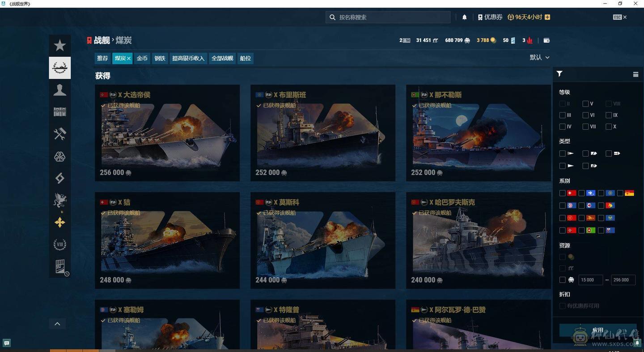Close shop with ESC X button
The height and width of the screenshot is (352, 644).
[620, 17]
